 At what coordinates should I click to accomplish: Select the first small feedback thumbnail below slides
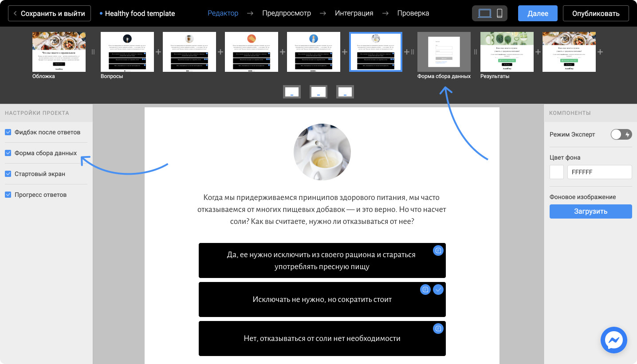[292, 92]
